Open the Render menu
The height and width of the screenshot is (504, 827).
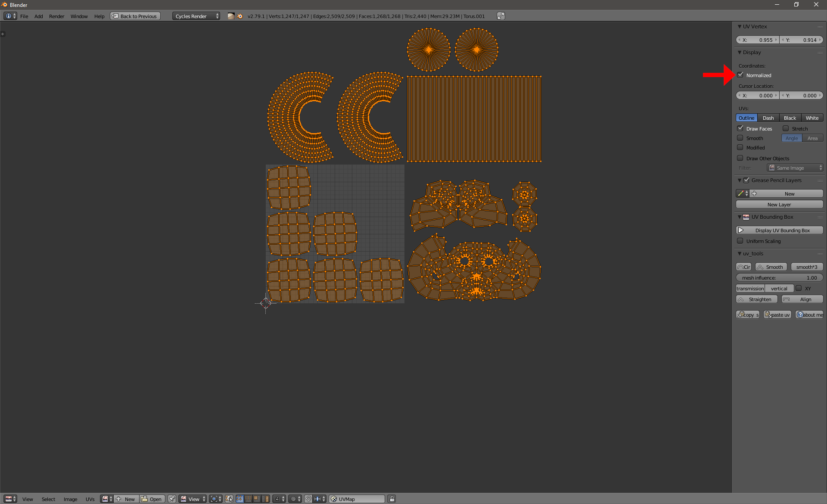coord(56,16)
